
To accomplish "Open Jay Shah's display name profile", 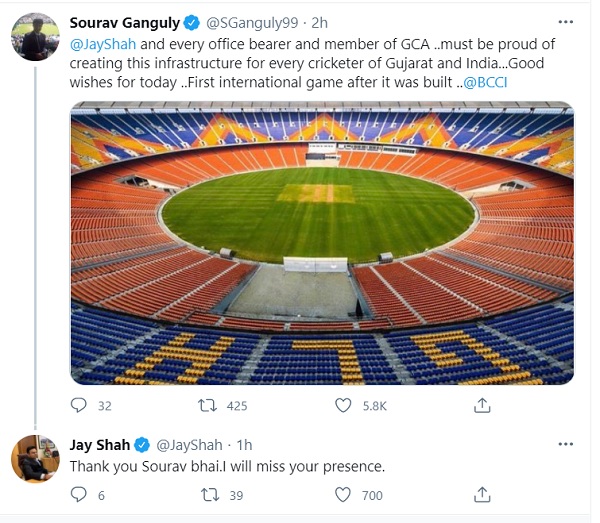I will (x=99, y=444).
